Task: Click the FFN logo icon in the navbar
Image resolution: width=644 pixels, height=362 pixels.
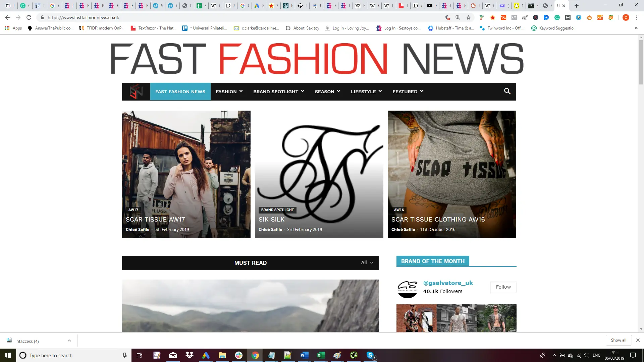Action: pos(136,92)
